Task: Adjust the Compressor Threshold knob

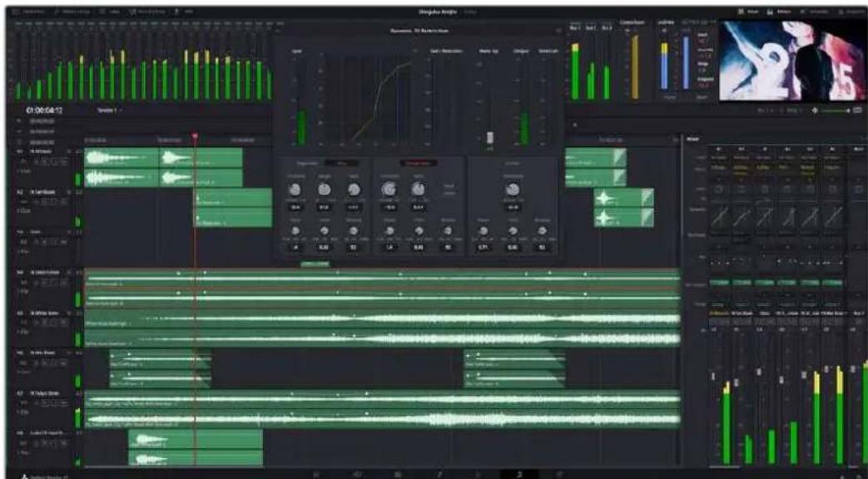Action: point(389,190)
